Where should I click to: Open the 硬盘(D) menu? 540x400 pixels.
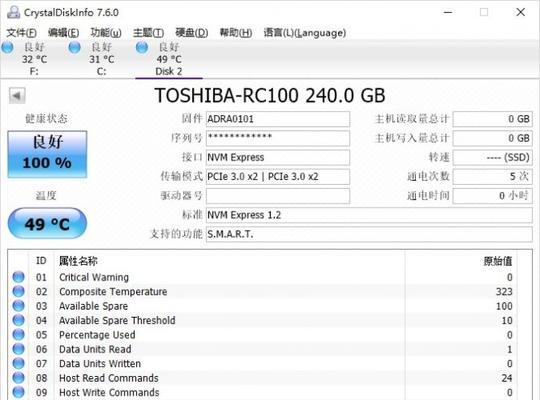click(191, 33)
